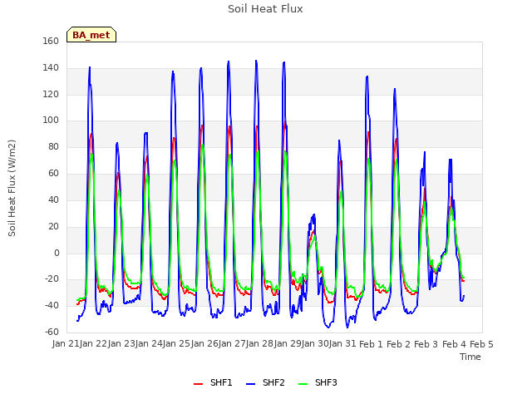
Task: Click the Time x-axis label
Action: [x=470, y=357]
